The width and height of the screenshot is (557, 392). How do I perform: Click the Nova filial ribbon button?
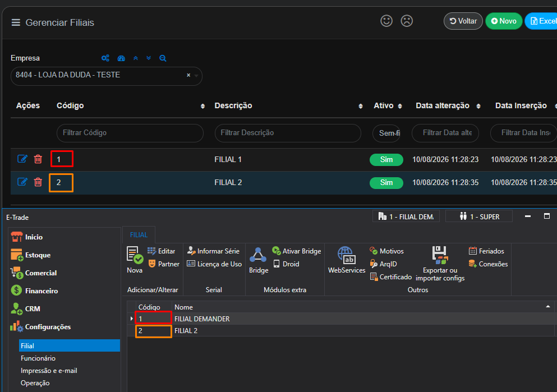point(135,260)
